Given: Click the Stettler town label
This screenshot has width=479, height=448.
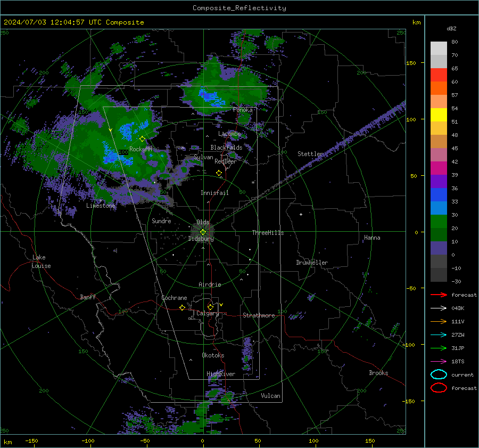Looking at the screenshot, I should click(310, 154).
